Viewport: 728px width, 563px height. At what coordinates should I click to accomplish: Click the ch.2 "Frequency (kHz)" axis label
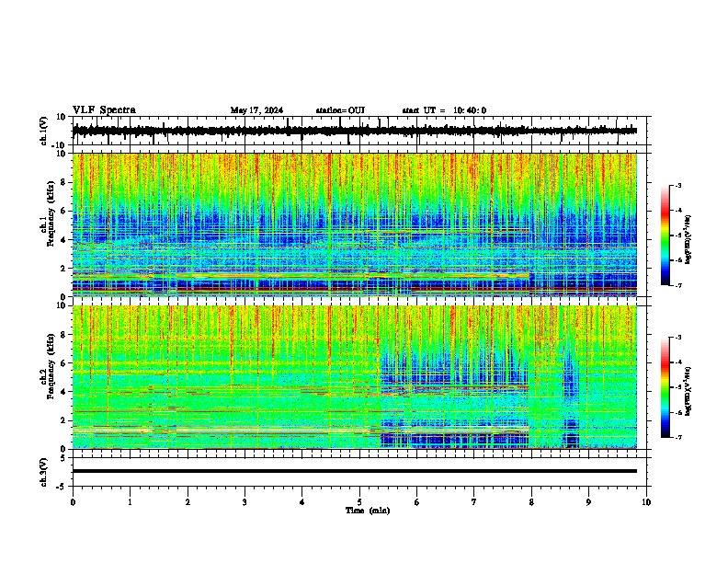pyautogui.click(x=51, y=366)
